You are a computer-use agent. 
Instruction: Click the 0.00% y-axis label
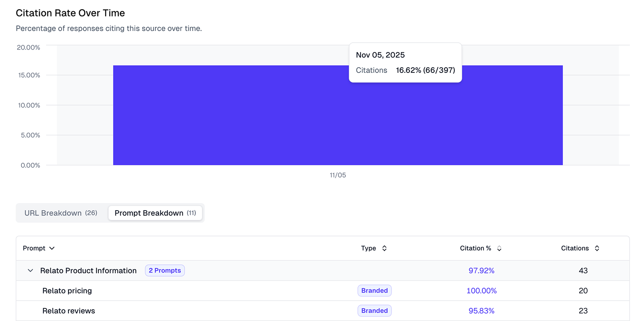tap(31, 166)
